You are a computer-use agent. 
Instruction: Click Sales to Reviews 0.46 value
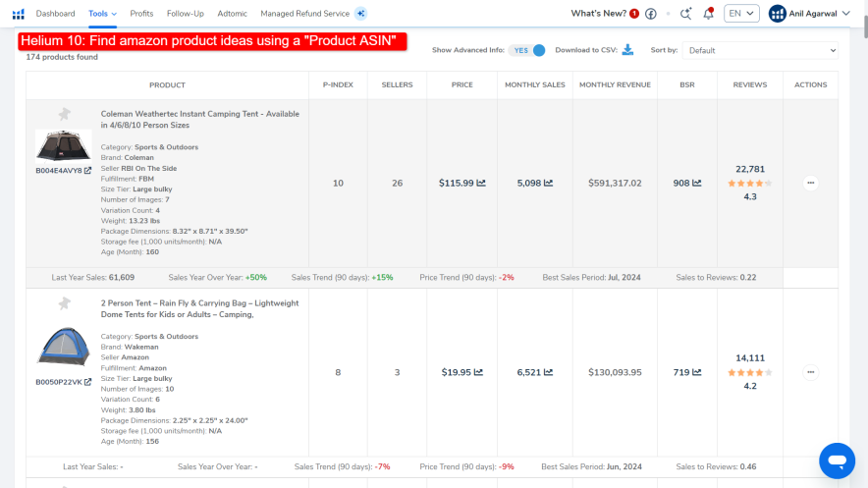pyautogui.click(x=748, y=466)
